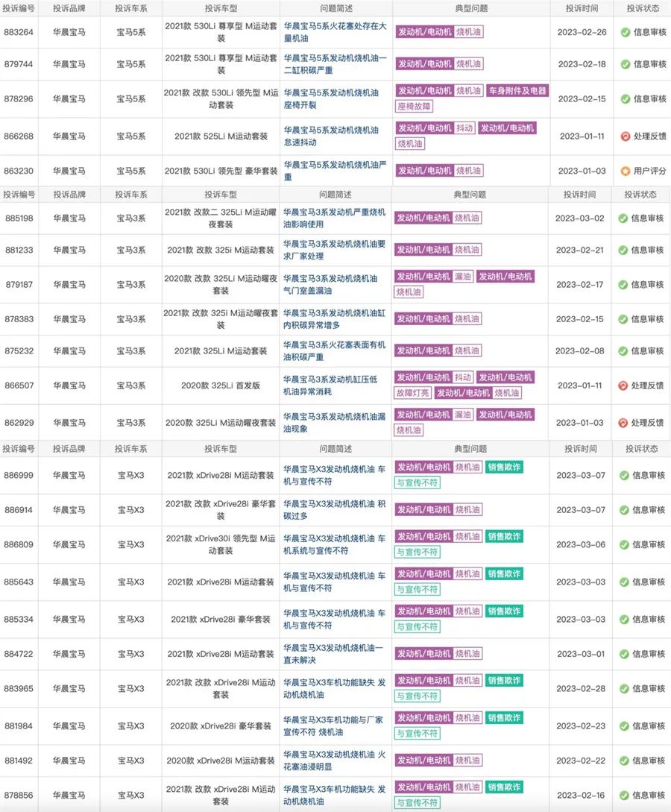This screenshot has width=671, height=812.
Task: Open link 华晨宝马3系发动机缸压低机油异常消耗
Action: (333, 385)
